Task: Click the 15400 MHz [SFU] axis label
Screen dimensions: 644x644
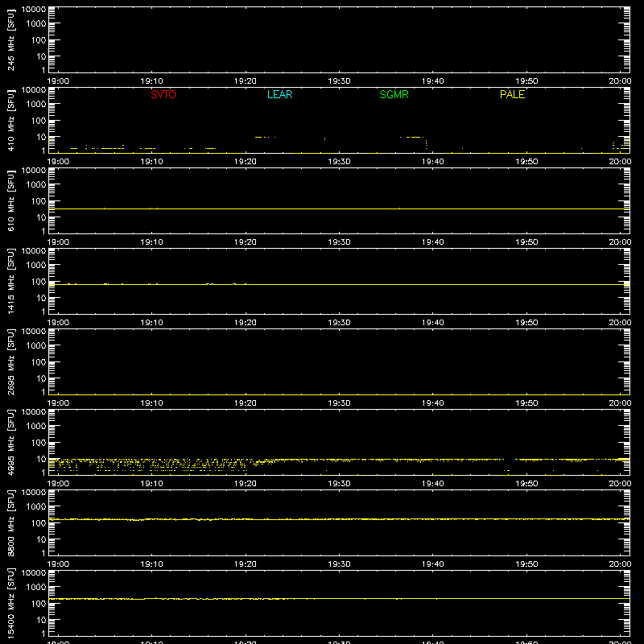Action: pyautogui.click(x=10, y=603)
